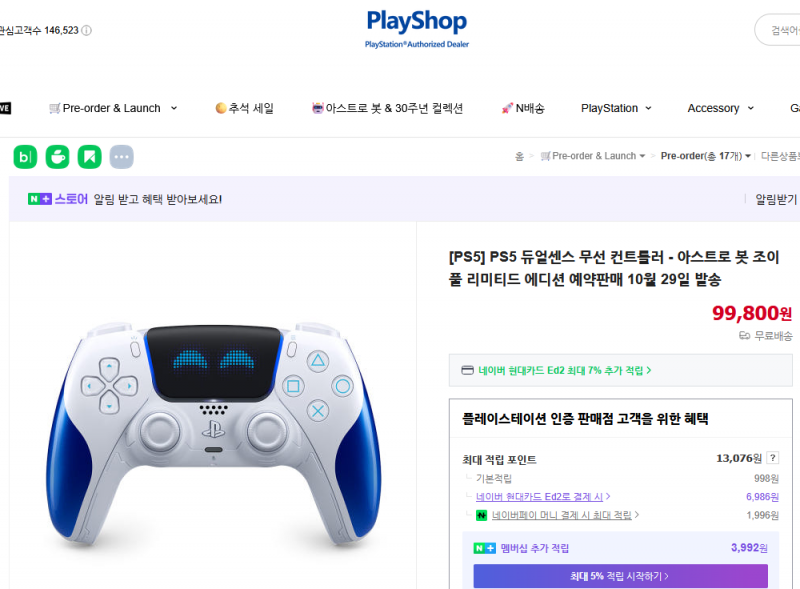Screen dimensions: 800x589
Task: Open breadcrumb Pre-order(총 17개) dropdown
Action: (x=706, y=156)
